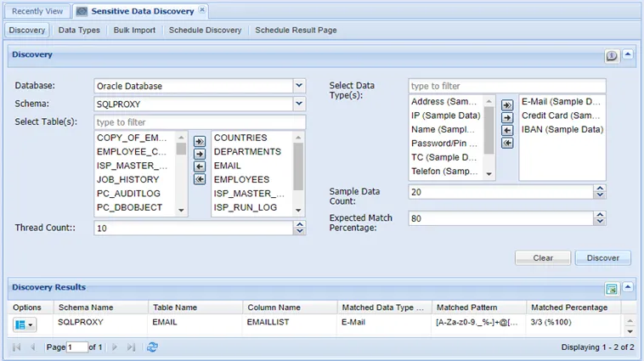Select IBAN (Sample Data) in chosen types
The width and height of the screenshot is (644, 361).
tap(562, 129)
